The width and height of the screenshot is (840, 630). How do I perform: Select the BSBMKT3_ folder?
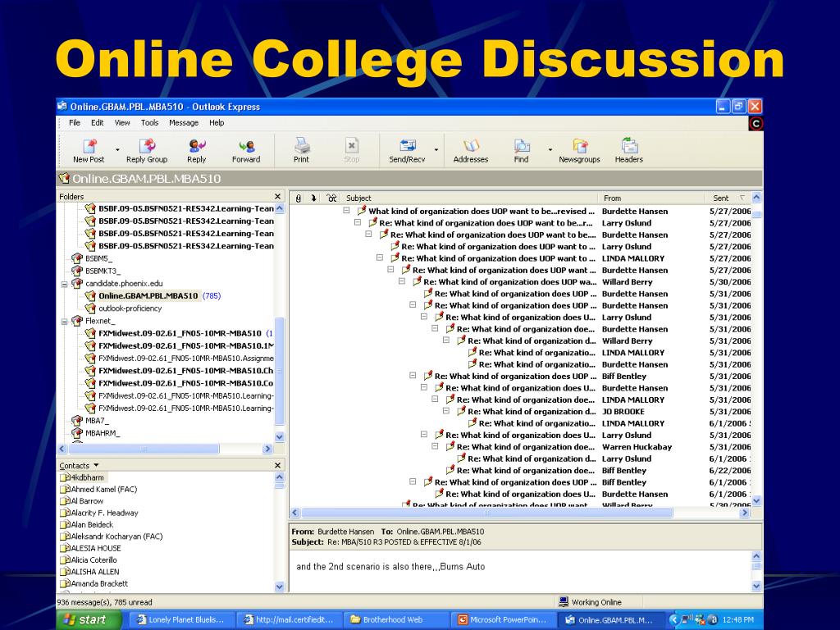point(103,271)
